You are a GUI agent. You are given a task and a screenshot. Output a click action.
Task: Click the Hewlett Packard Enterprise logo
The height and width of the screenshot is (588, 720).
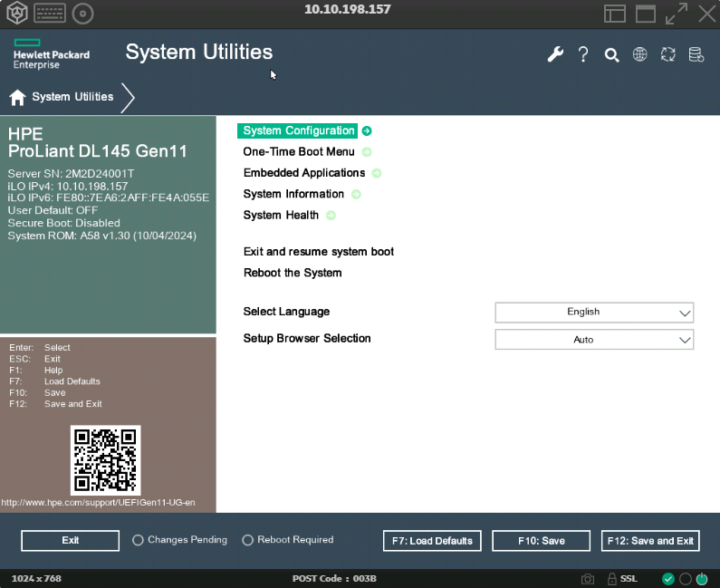(52, 54)
